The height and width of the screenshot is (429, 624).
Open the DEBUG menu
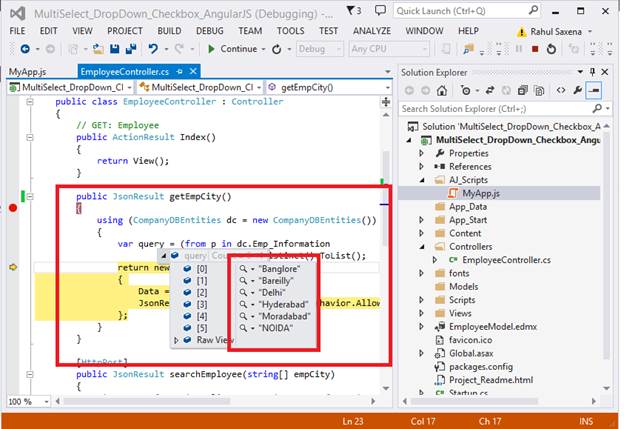[209, 31]
